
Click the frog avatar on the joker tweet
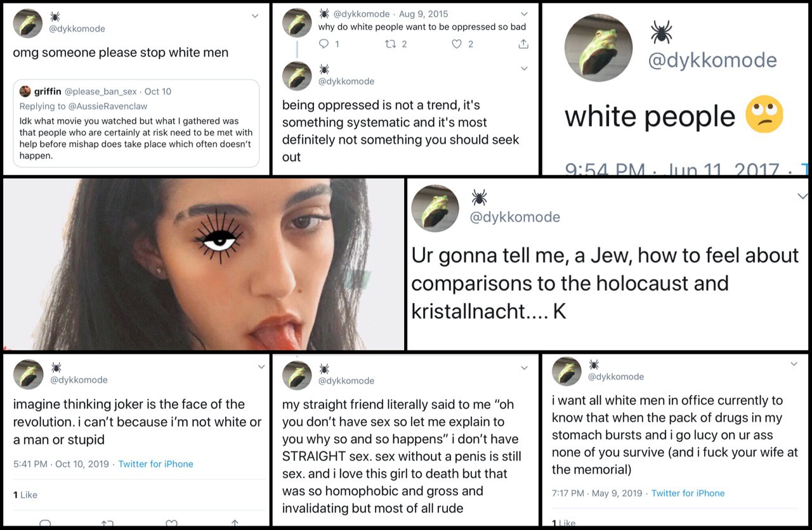point(29,374)
